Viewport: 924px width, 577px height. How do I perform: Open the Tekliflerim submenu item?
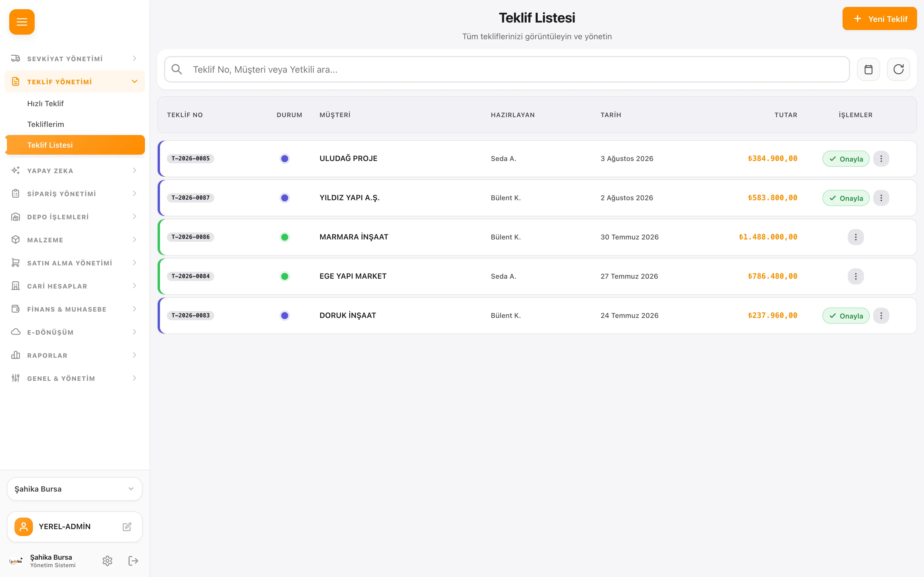tap(46, 124)
